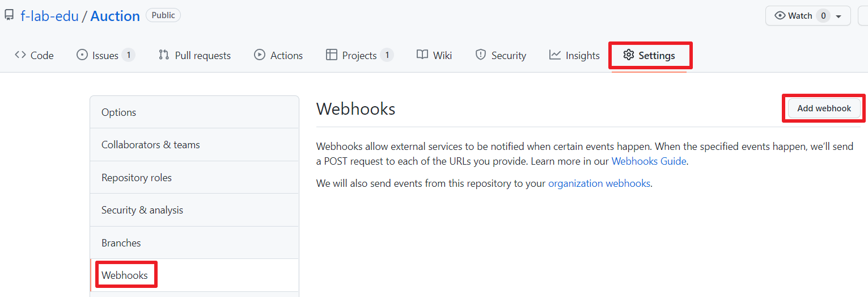Click the Issues counter badge
The width and height of the screenshot is (868, 297).
coord(129,55)
